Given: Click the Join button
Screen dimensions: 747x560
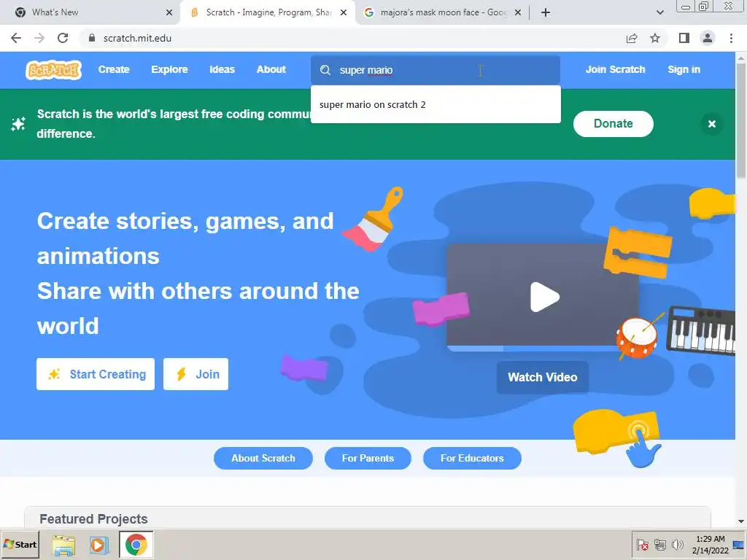Looking at the screenshot, I should tap(196, 374).
